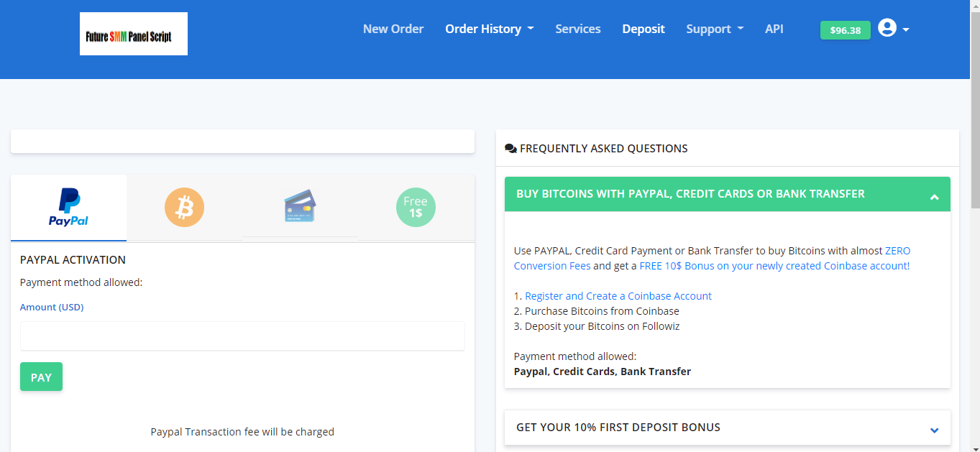Screen dimensions: 980x452
Task: Pick the Free 1$ payment option icon
Action: [416, 207]
